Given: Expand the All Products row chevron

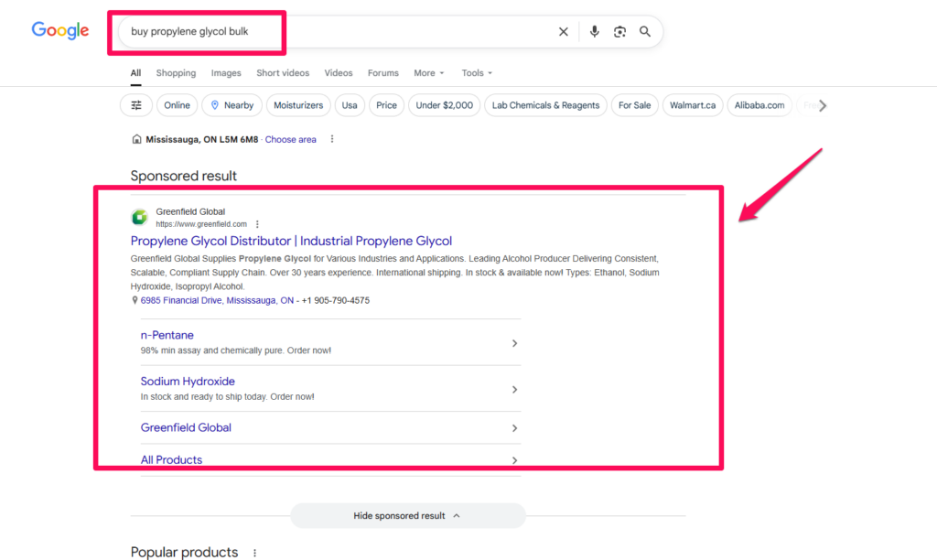Looking at the screenshot, I should coord(514,460).
